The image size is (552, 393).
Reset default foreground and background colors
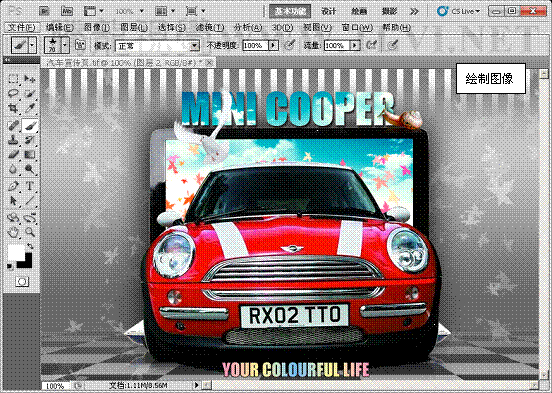[10, 266]
